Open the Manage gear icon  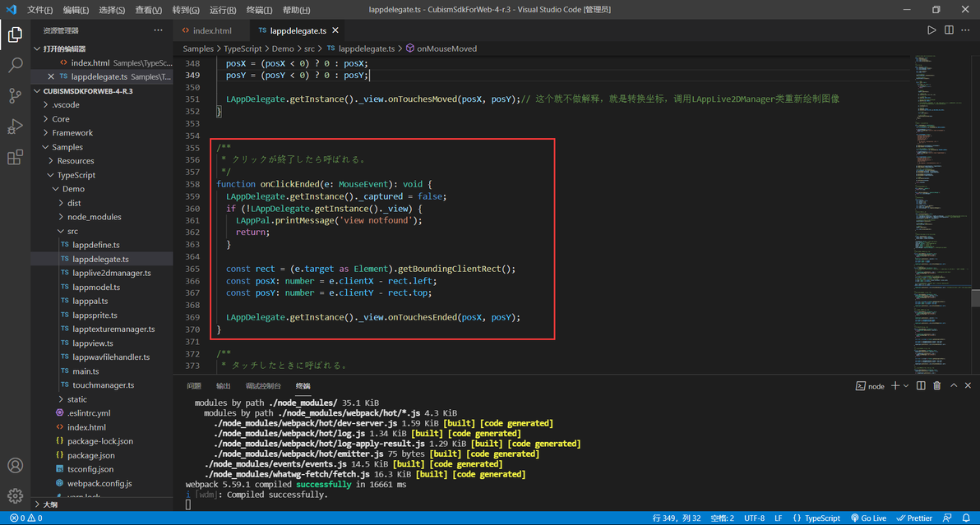[x=15, y=495]
